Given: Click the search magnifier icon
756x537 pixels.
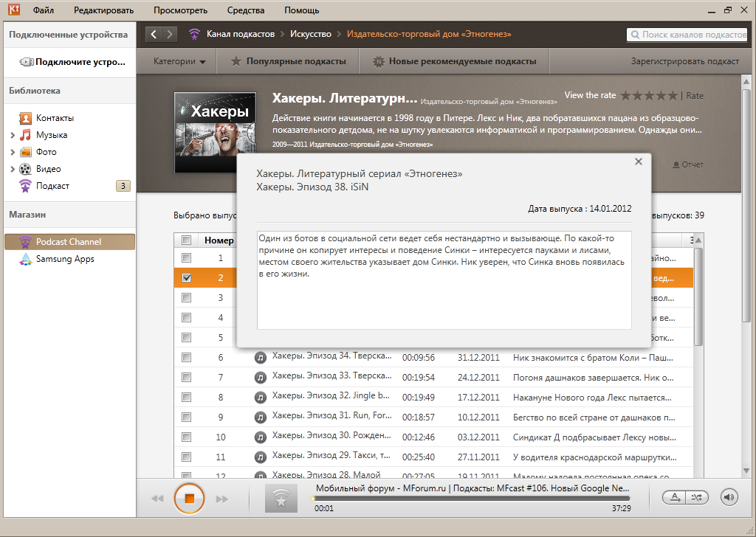Looking at the screenshot, I should coord(635,35).
